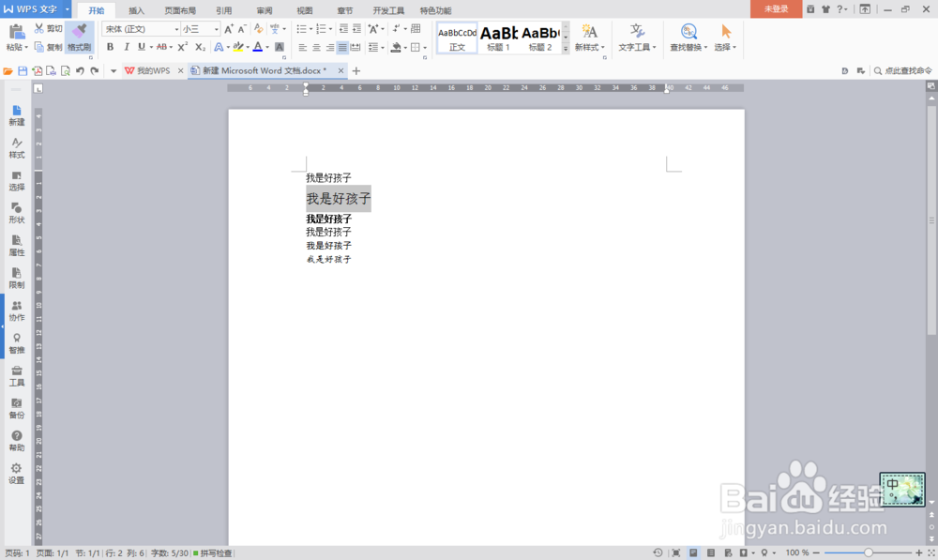Open the sidebar Backup (备份) panel
This screenshot has height=560, width=938.
(x=17, y=408)
